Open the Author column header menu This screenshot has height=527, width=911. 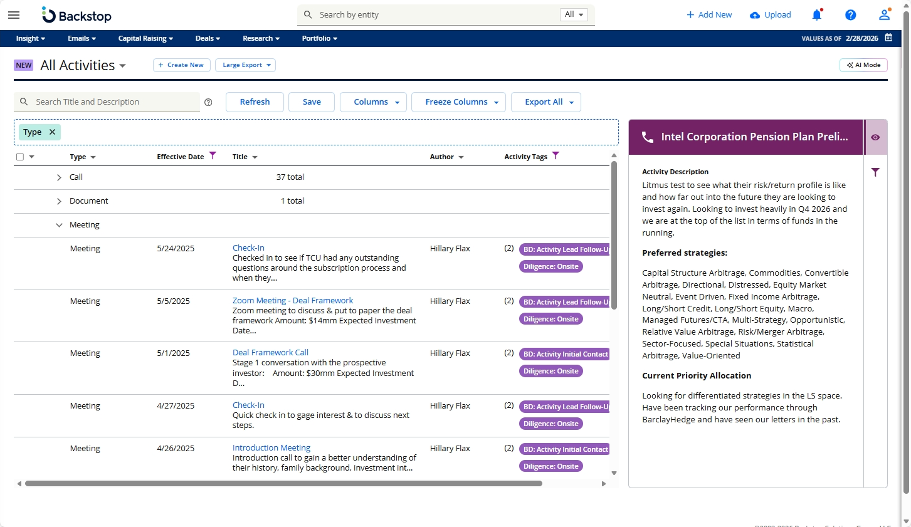tap(461, 157)
